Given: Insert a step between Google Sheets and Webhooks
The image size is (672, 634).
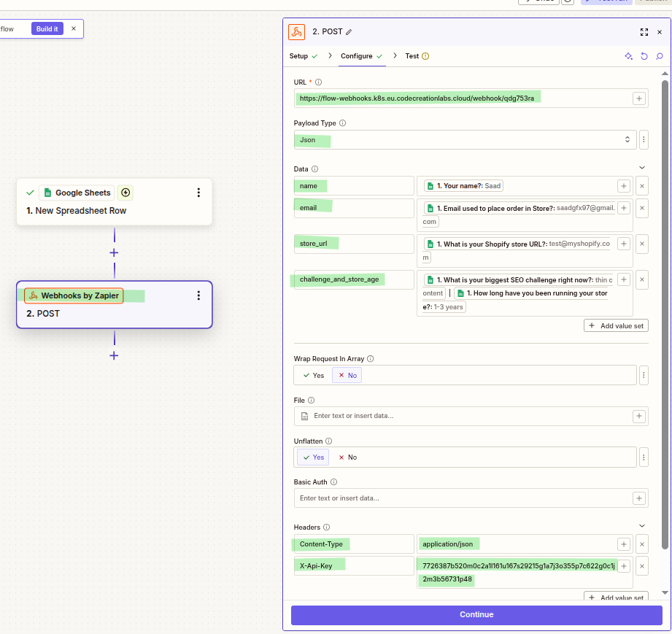Looking at the screenshot, I should pos(114,252).
